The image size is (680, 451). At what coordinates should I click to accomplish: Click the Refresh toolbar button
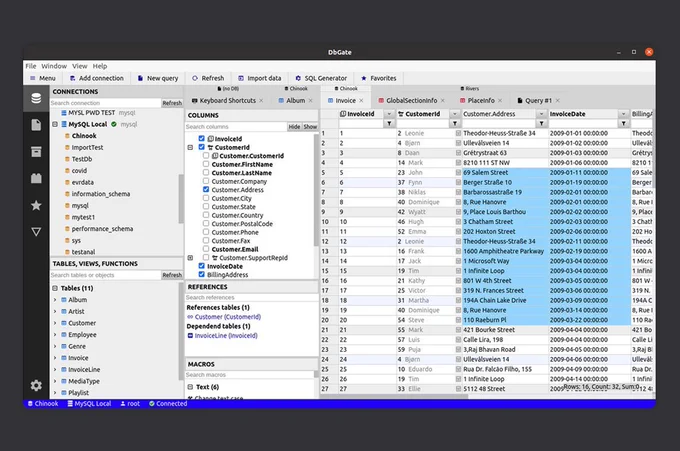click(x=208, y=78)
